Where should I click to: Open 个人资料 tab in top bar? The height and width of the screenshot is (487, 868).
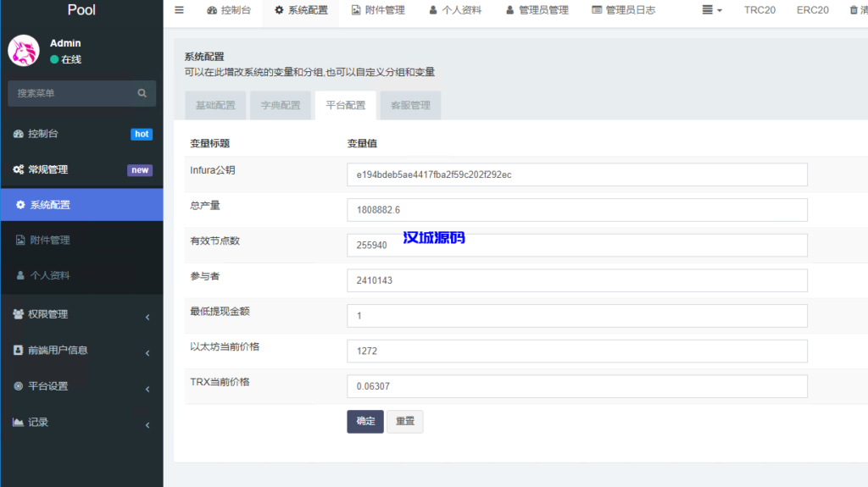(455, 10)
